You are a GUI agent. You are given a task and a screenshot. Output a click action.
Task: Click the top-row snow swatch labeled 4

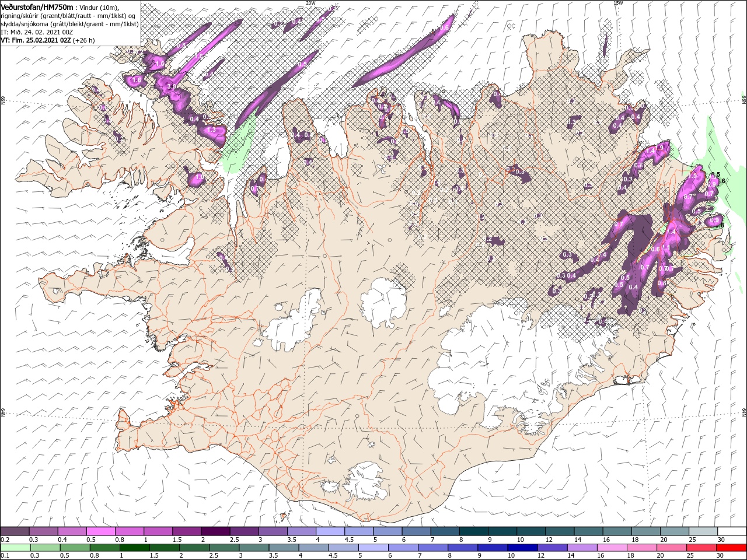(x=330, y=531)
